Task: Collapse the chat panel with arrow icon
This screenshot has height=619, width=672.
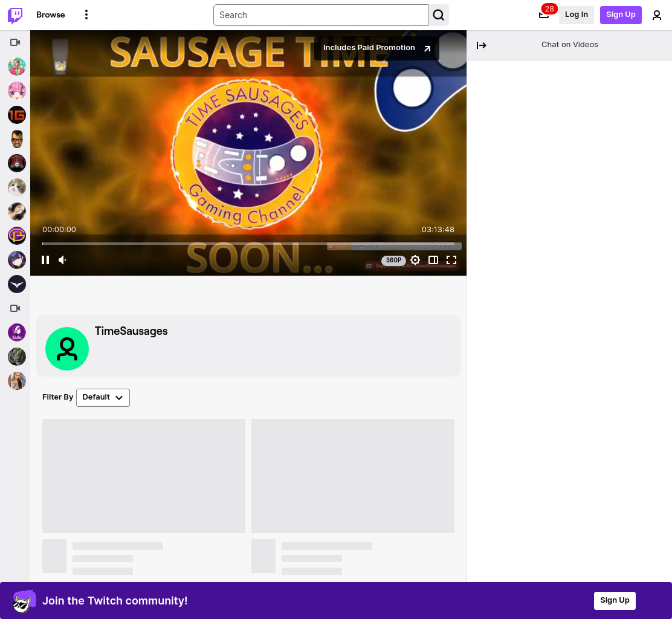Action: 481,45
